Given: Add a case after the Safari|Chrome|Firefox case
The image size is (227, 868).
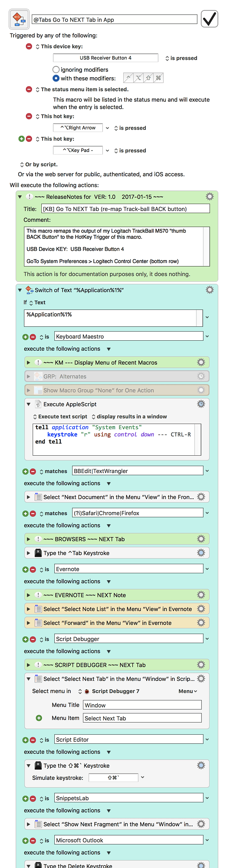Looking at the screenshot, I should point(25,513).
